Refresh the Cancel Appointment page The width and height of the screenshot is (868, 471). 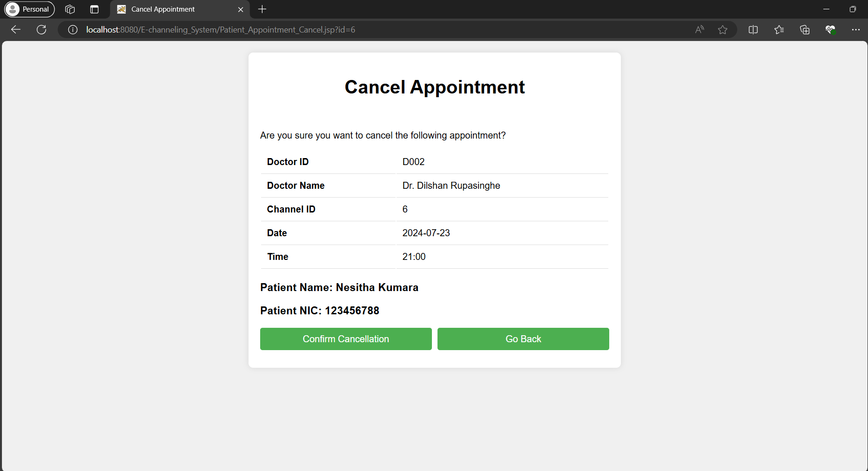point(41,30)
